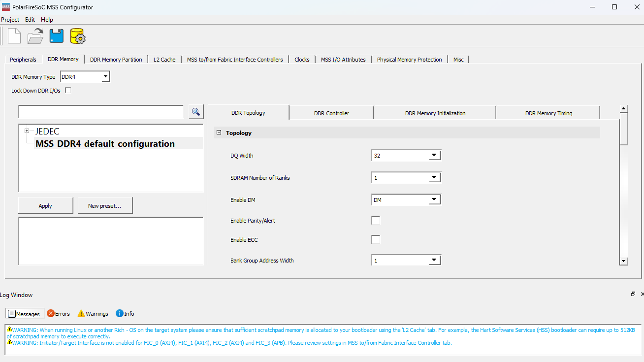
Task: Click the Apply button
Action: coord(45,206)
